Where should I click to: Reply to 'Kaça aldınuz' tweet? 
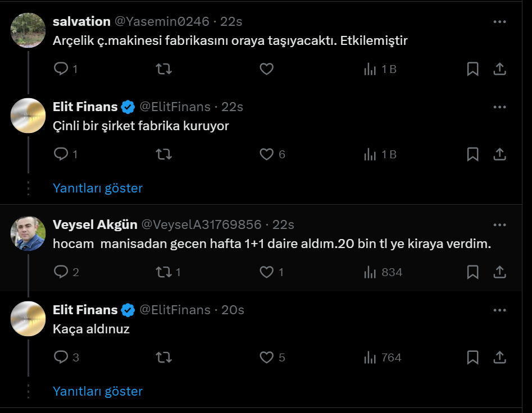61,357
